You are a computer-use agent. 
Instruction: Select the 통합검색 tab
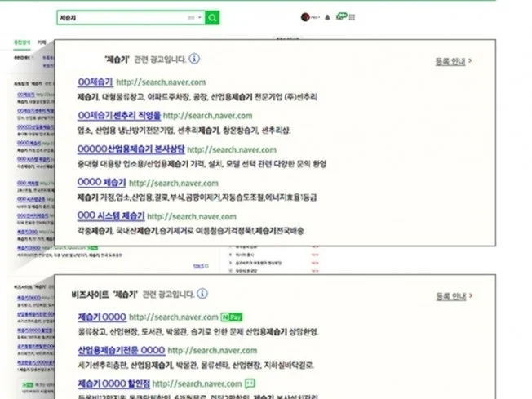tap(22, 42)
